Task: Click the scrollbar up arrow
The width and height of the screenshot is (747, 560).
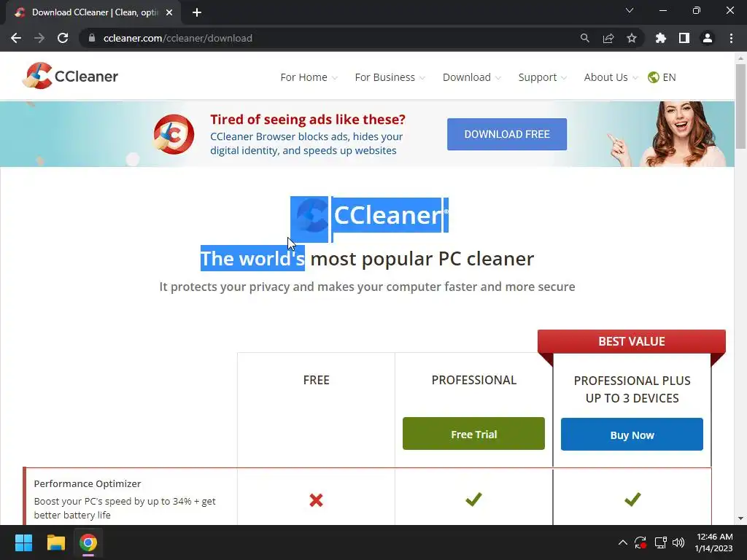Action: pyautogui.click(x=740, y=58)
